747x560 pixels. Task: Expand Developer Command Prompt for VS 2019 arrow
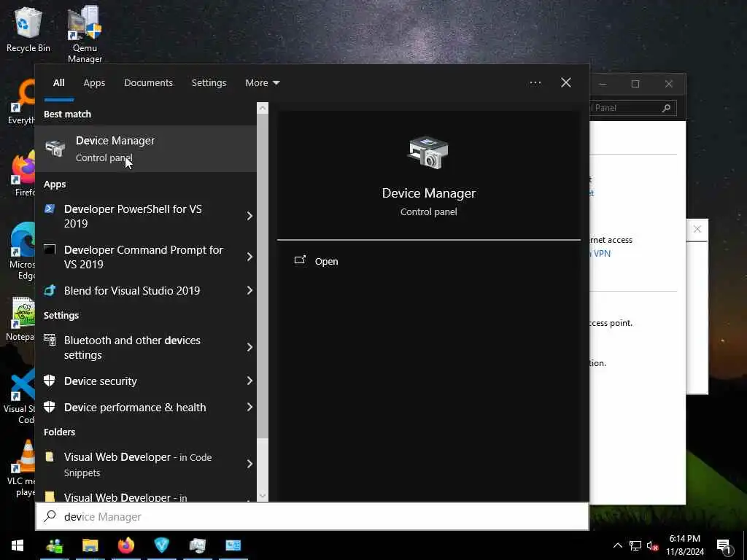coord(249,257)
